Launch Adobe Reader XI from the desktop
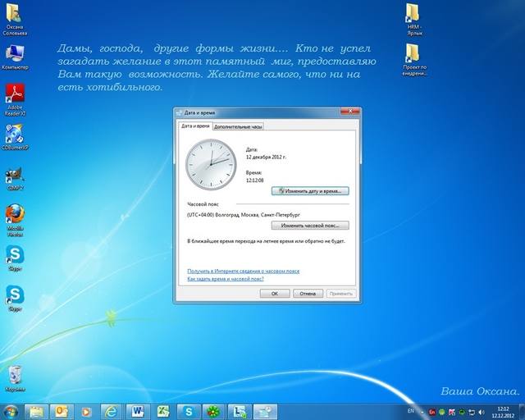This screenshot has height=420, width=525. [x=15, y=99]
